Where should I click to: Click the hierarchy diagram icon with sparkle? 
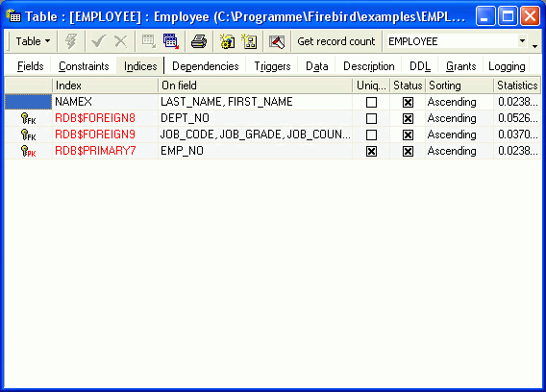pos(249,41)
